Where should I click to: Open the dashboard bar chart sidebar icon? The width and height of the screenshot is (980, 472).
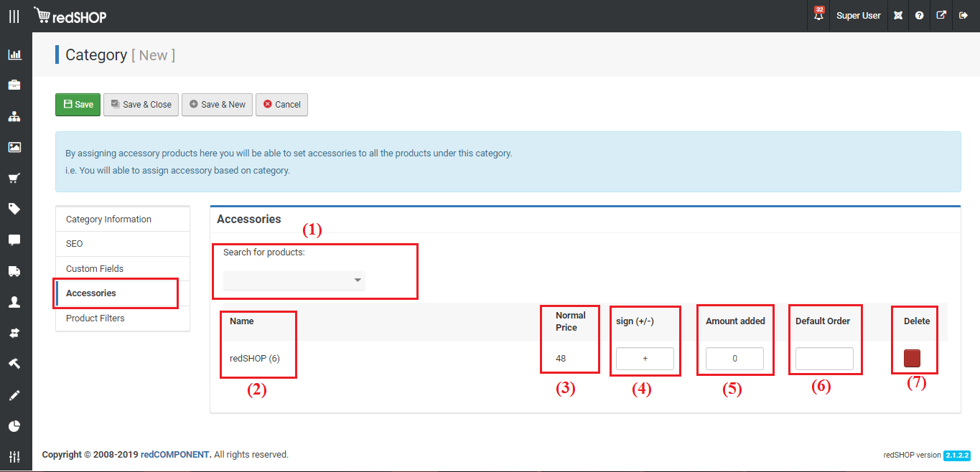[14, 54]
